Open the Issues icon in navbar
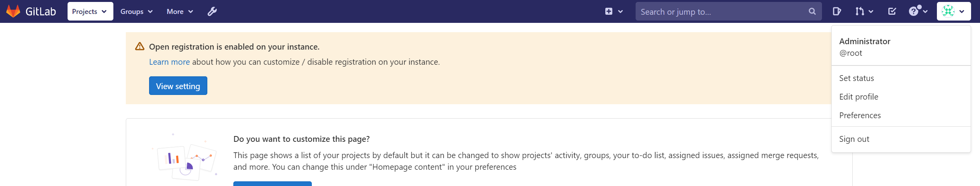The width and height of the screenshot is (980, 186). [837, 11]
